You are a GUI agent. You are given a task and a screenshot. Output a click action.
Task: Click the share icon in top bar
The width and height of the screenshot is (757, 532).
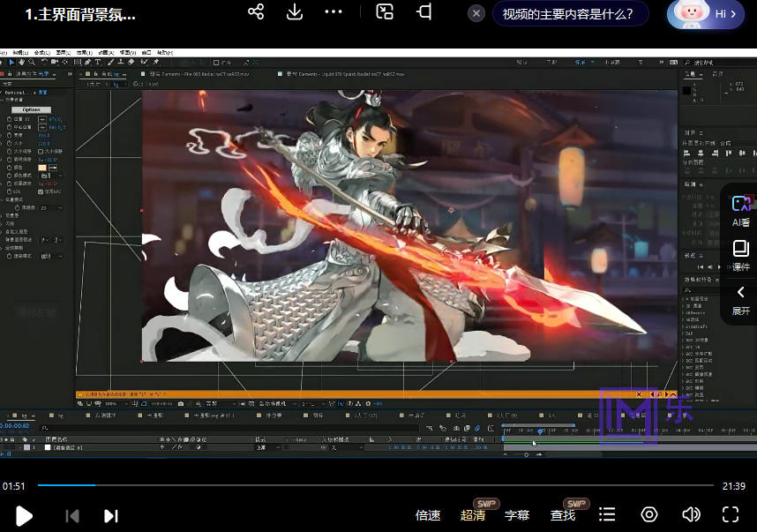point(256,12)
